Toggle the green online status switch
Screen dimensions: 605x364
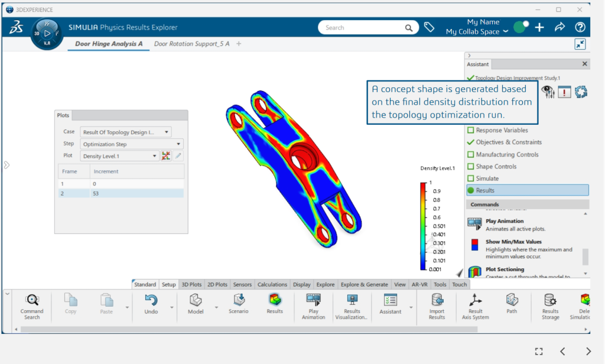[x=521, y=27]
